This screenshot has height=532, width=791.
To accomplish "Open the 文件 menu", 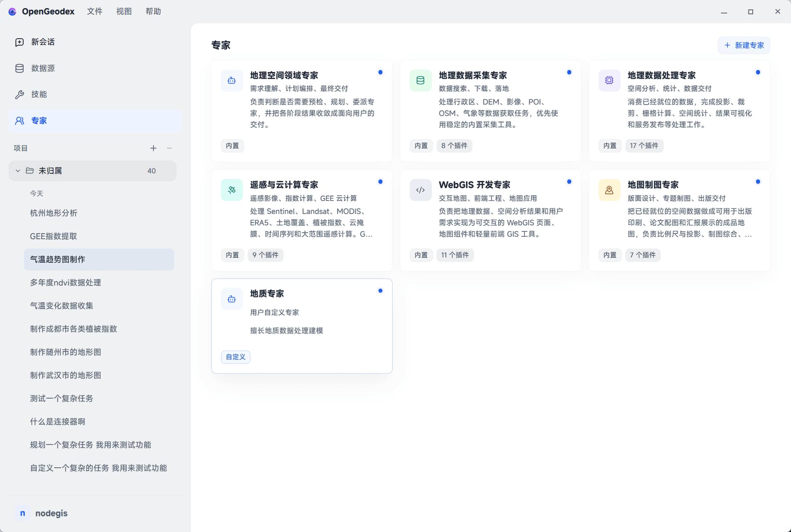I will pos(94,12).
